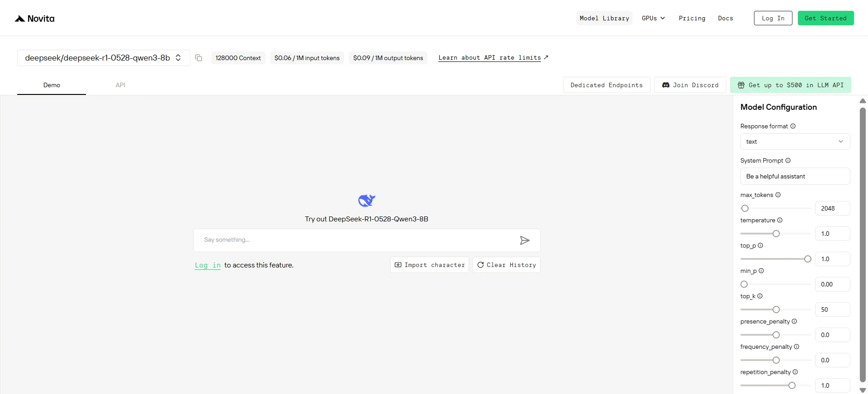The width and height of the screenshot is (868, 394).
Task: Click info icon next to min_p
Action: [x=761, y=271]
